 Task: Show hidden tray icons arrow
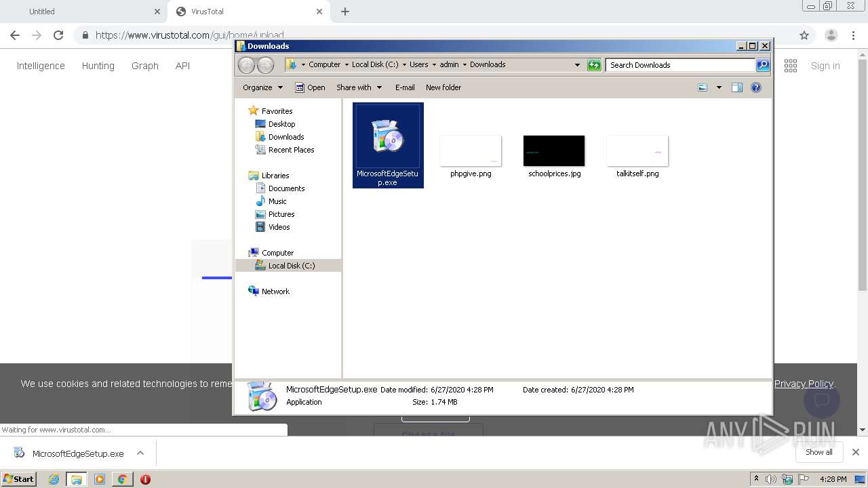coord(756,479)
